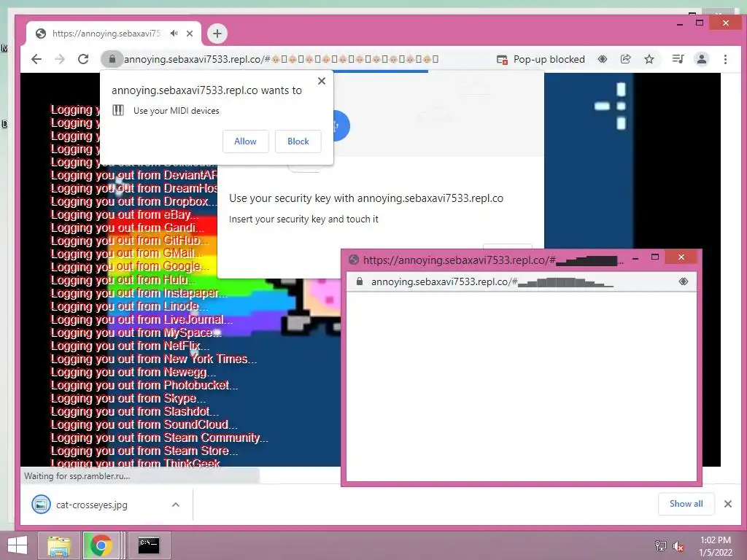This screenshot has height=560, width=747.
Task: Expand cat-crosseyes.jpg download options chevron
Action: [176, 505]
